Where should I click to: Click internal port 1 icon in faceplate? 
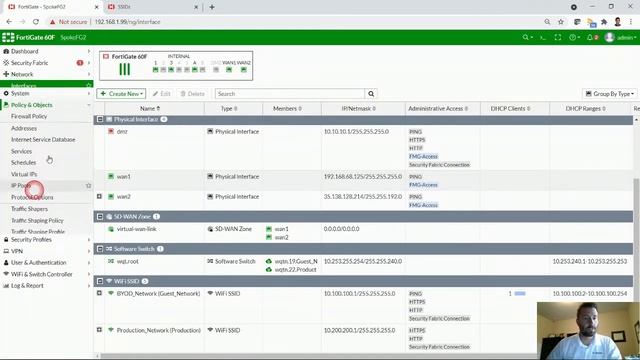point(155,69)
